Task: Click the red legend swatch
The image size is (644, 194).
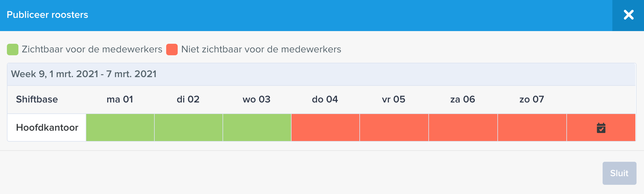Action: 172,50
